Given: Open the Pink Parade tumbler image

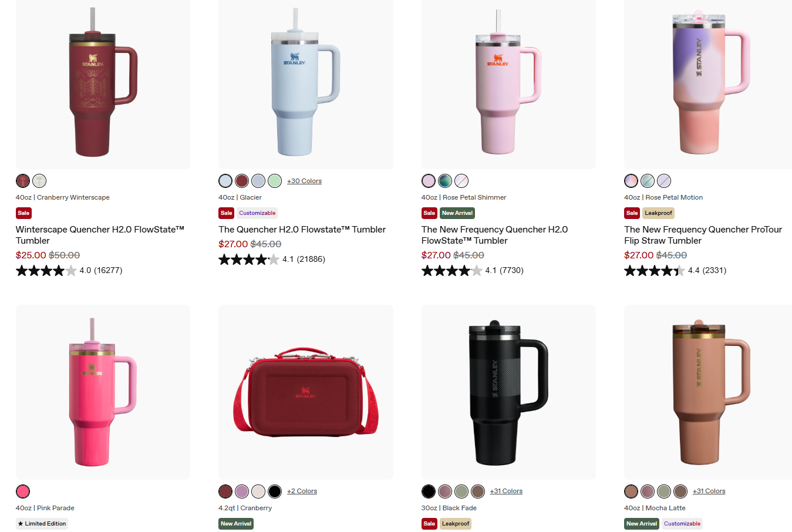Looking at the screenshot, I should click(103, 392).
